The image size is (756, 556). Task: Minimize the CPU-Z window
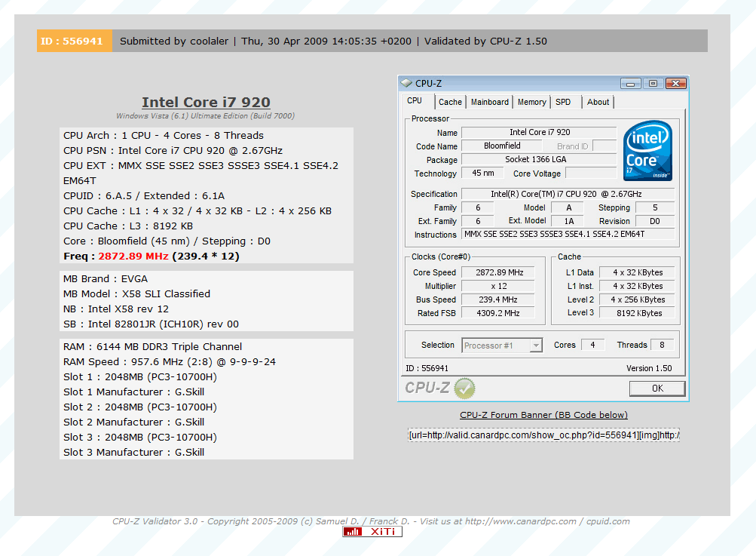[630, 84]
